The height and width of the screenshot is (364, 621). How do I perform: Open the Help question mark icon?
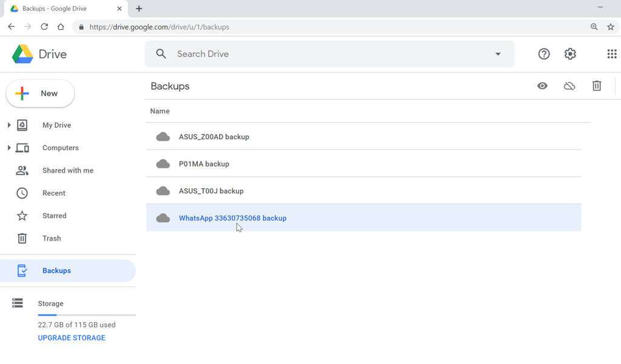[544, 54]
